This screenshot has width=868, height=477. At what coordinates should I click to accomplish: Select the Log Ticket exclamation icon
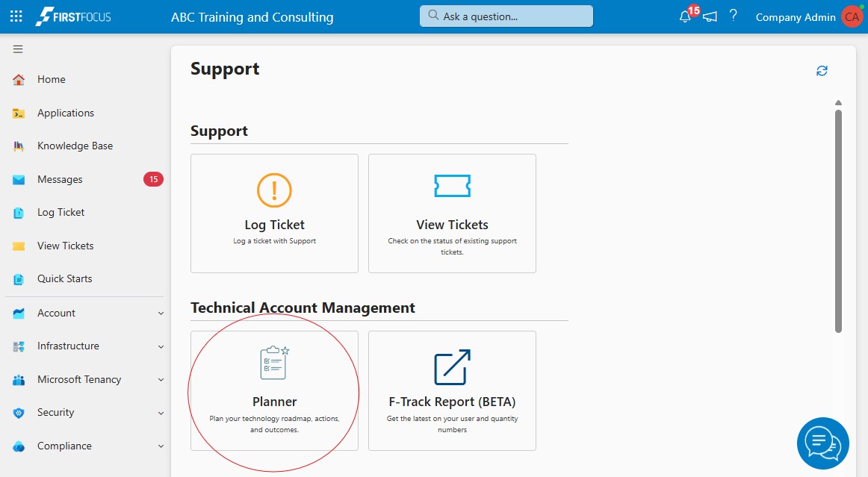[x=274, y=190]
